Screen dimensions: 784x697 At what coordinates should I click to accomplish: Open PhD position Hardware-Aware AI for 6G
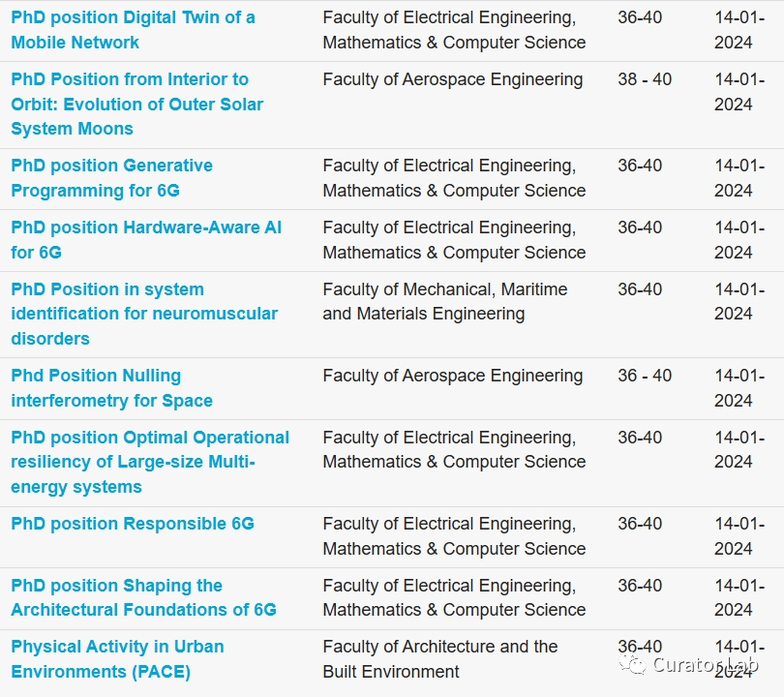[146, 240]
